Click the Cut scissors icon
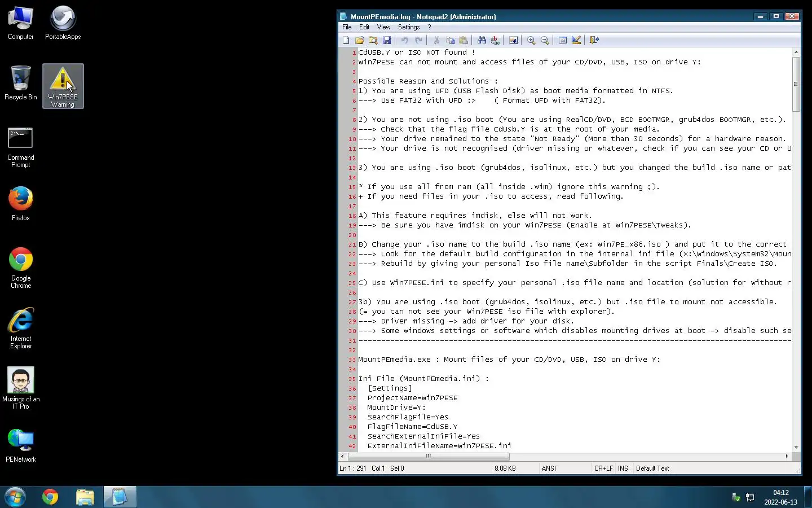This screenshot has height=508, width=812. tap(436, 40)
